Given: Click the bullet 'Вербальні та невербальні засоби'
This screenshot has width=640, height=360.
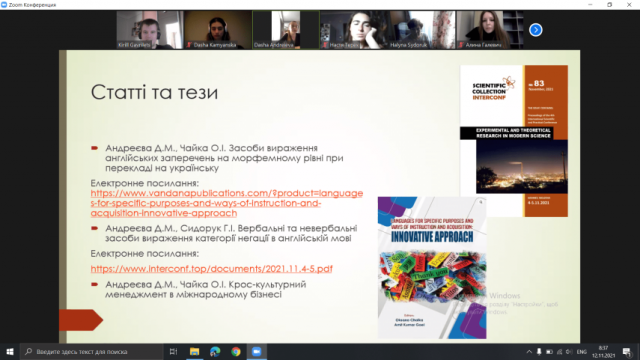Looking at the screenshot, I should [x=231, y=233].
